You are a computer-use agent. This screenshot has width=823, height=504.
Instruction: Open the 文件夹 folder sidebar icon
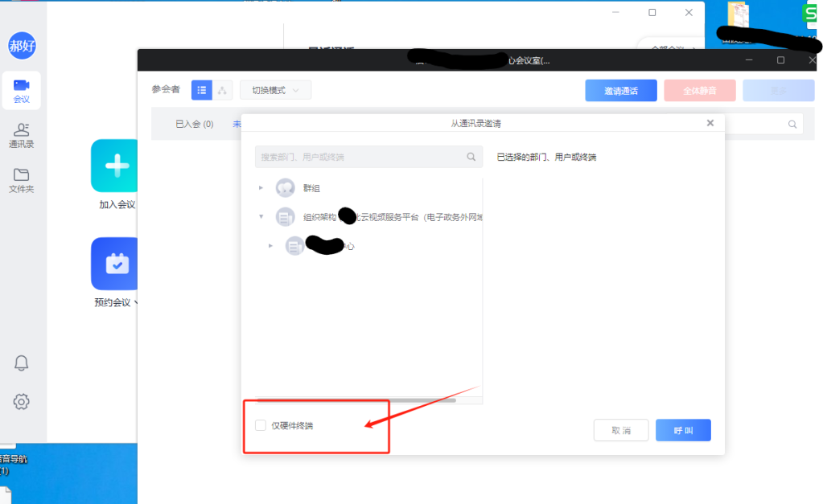click(x=22, y=180)
